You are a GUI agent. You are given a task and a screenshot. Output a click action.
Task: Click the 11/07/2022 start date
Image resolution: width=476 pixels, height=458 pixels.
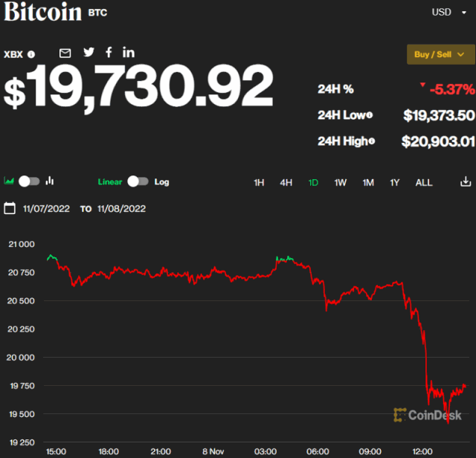pos(46,209)
